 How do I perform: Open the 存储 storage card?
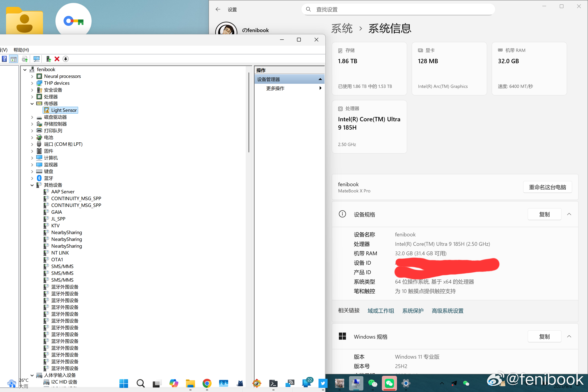(x=369, y=68)
